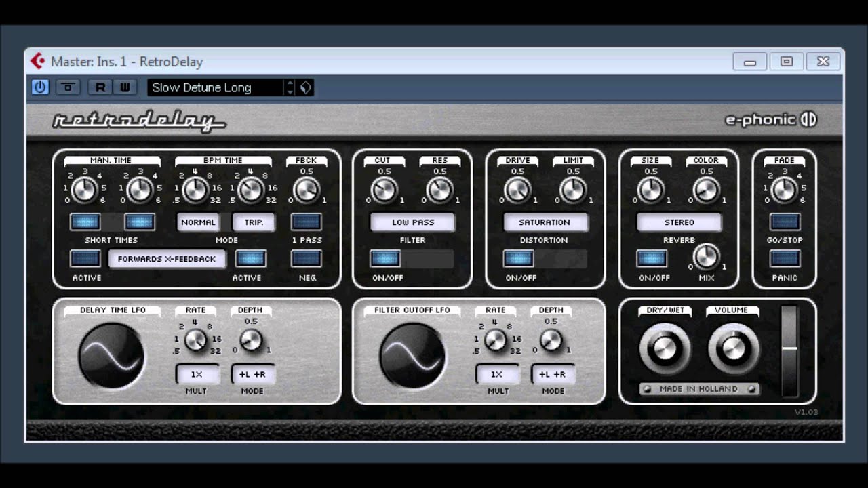Click the reverb COLOR knob
The height and width of the screenshot is (488, 868).
706,190
